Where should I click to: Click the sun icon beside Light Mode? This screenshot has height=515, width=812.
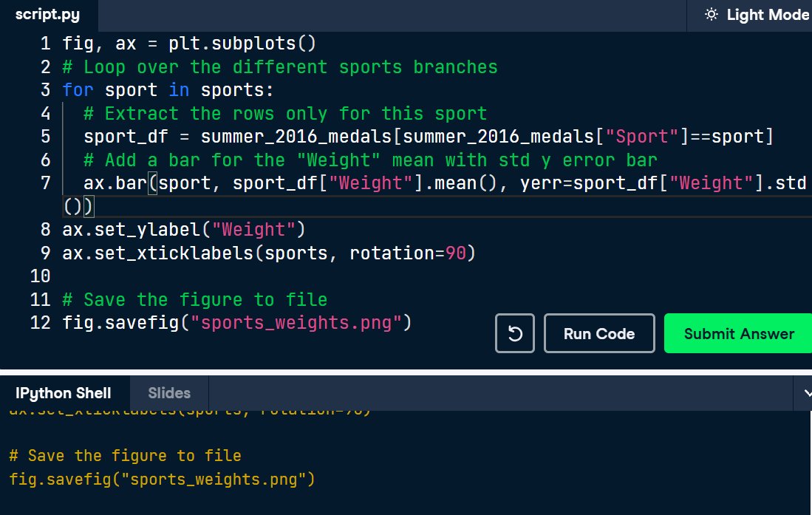tap(711, 15)
